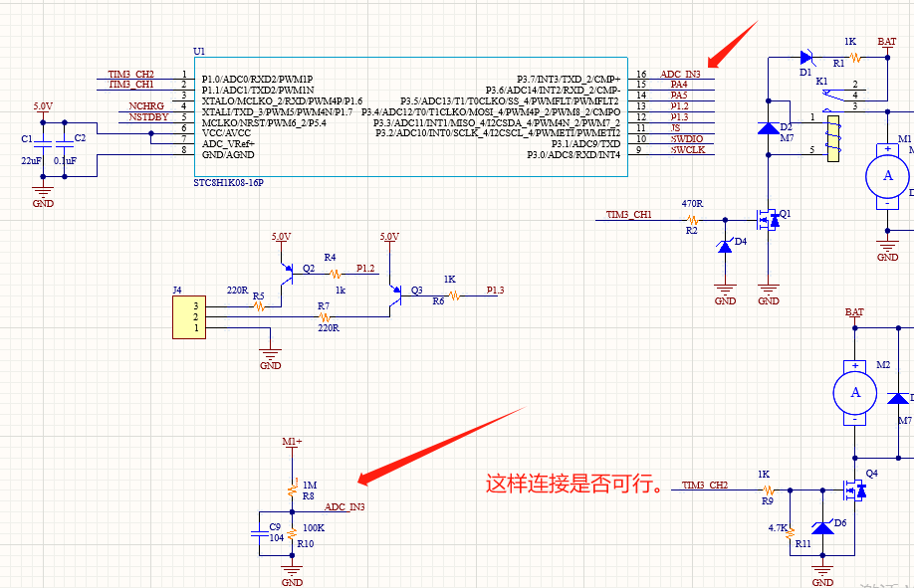
Task: Select PA5 net label
Action: coord(678,95)
